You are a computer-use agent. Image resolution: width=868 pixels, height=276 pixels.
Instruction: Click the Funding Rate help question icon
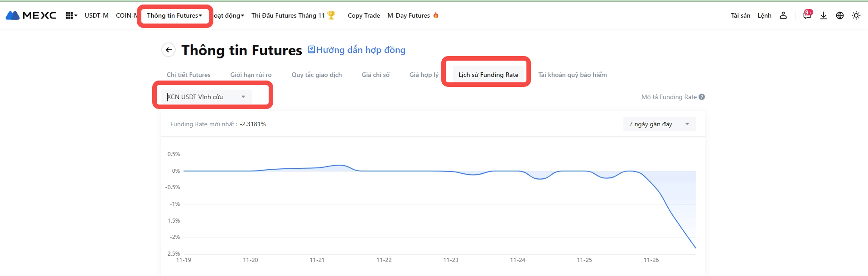pos(702,97)
